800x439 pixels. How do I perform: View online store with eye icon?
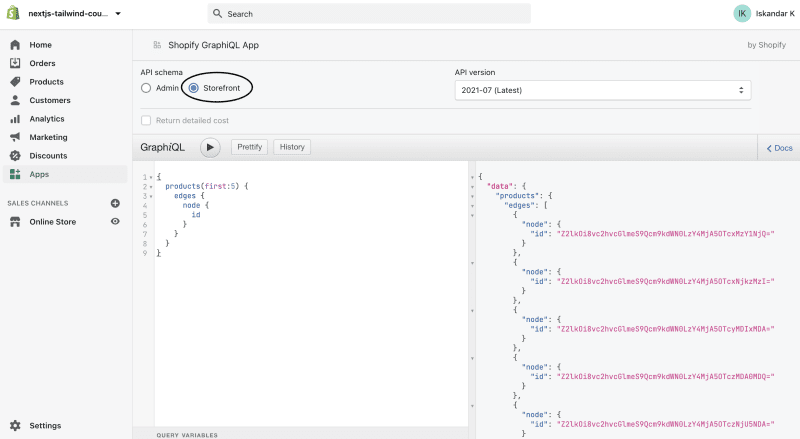point(115,222)
